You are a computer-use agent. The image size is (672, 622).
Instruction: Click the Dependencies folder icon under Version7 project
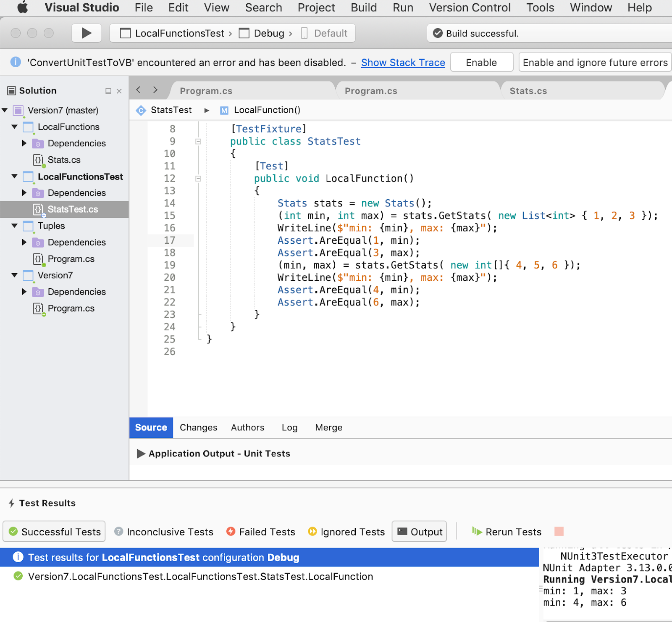pyautogui.click(x=38, y=292)
